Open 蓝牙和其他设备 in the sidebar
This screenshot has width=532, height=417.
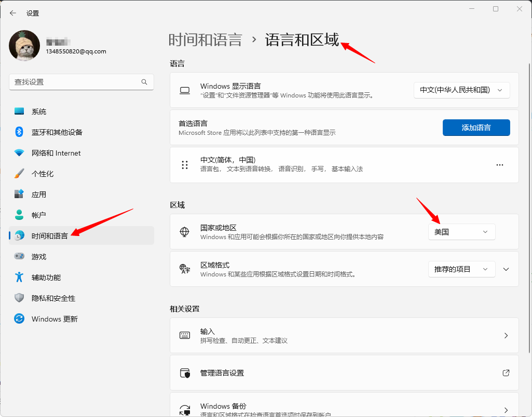click(x=57, y=132)
